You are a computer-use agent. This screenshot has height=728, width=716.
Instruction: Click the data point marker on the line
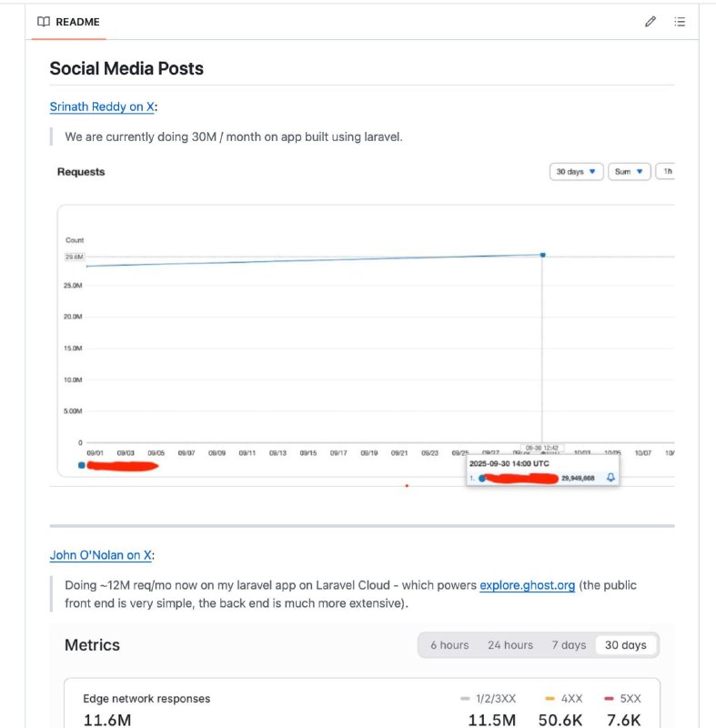point(542,255)
